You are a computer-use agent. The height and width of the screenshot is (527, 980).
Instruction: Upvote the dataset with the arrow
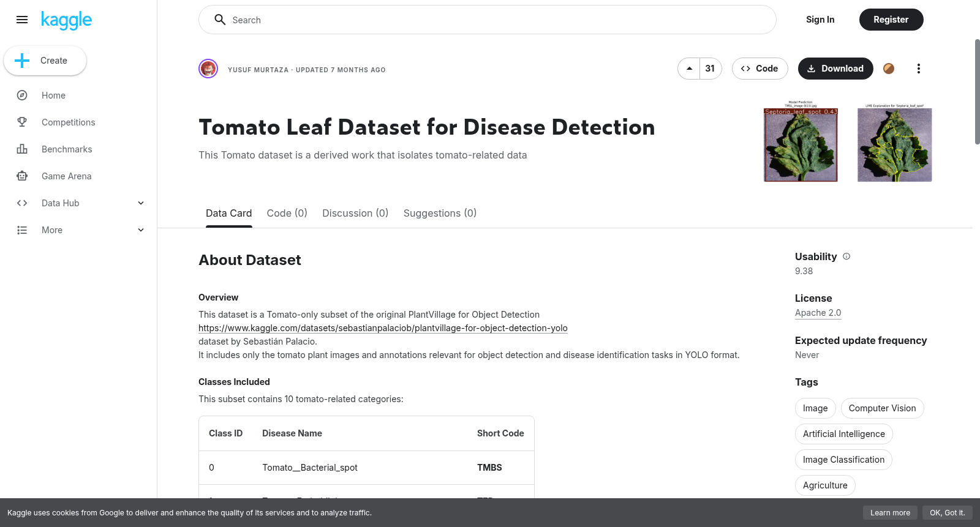pyautogui.click(x=689, y=69)
